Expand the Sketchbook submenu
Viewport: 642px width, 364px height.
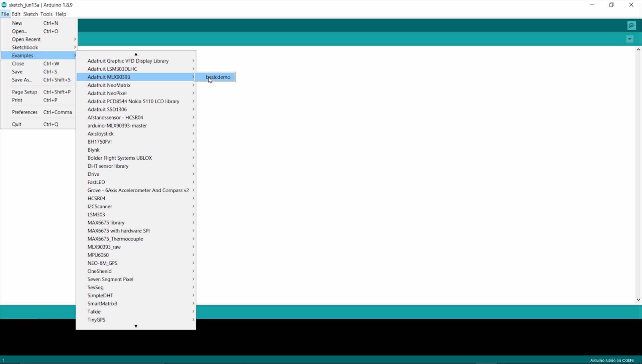tap(39, 47)
